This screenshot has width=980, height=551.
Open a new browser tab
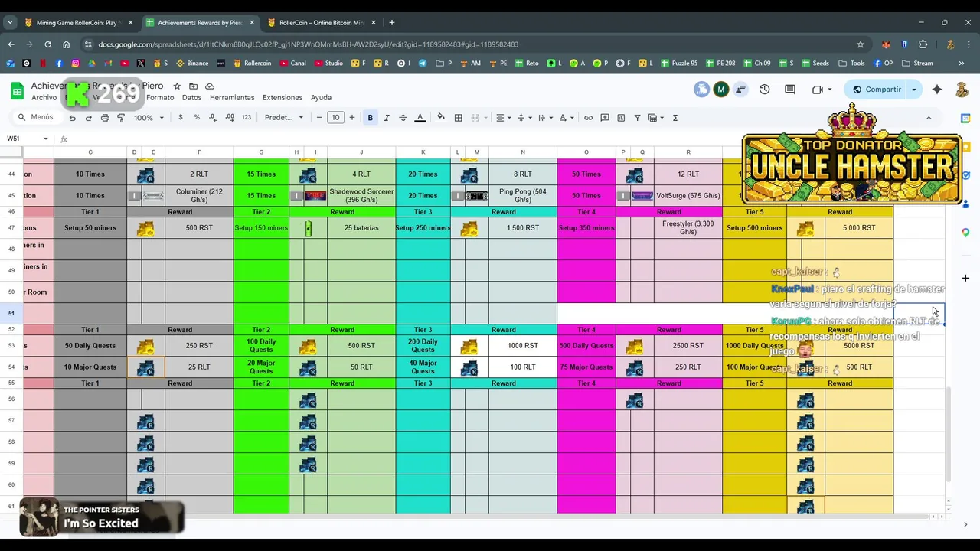(391, 23)
